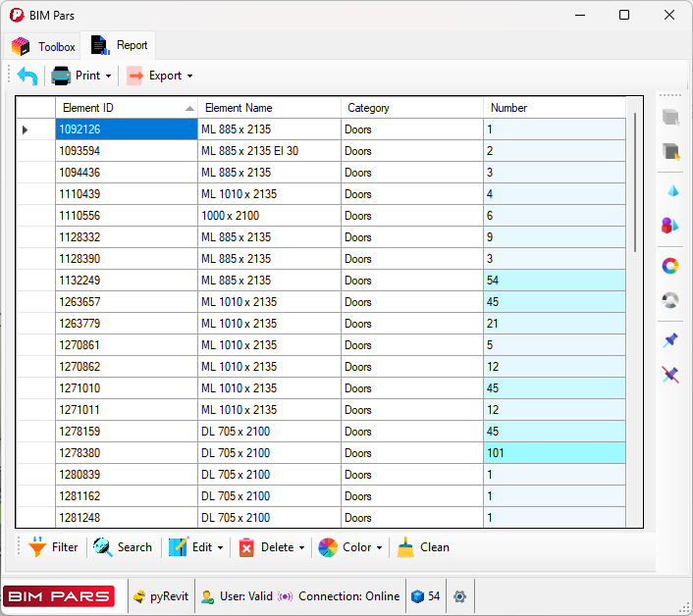
Task: Select the Report tab
Action: 120,45
